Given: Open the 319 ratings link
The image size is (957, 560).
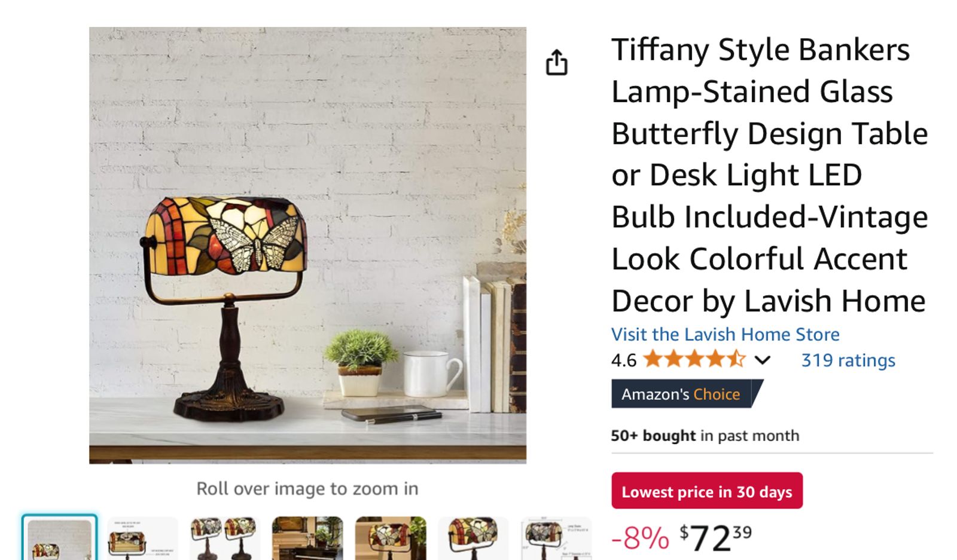Looking at the screenshot, I should (848, 360).
